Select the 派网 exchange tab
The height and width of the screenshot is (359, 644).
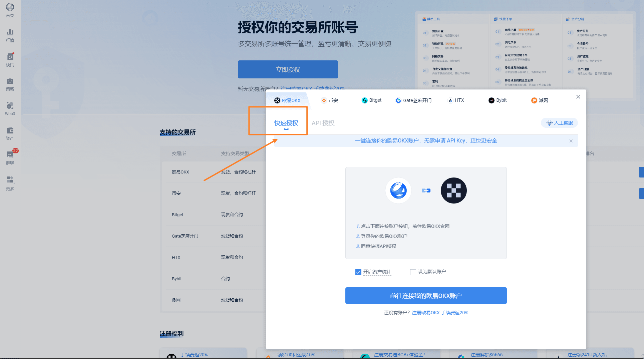[x=540, y=100]
